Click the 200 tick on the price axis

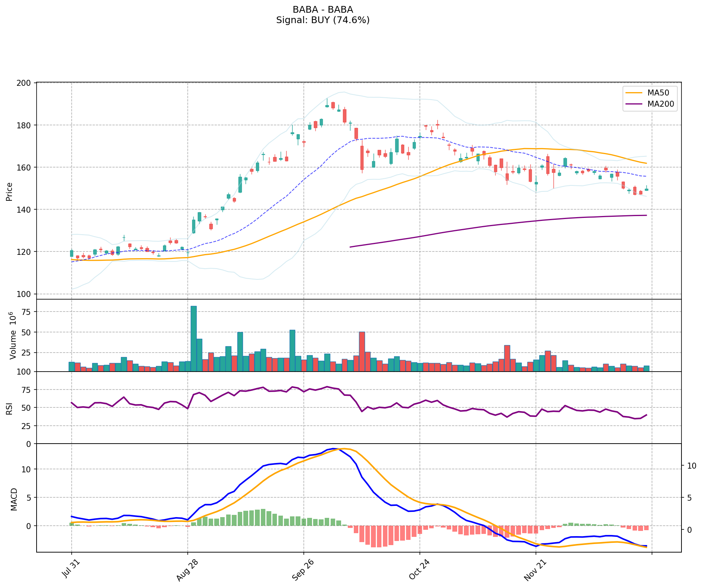point(26,83)
